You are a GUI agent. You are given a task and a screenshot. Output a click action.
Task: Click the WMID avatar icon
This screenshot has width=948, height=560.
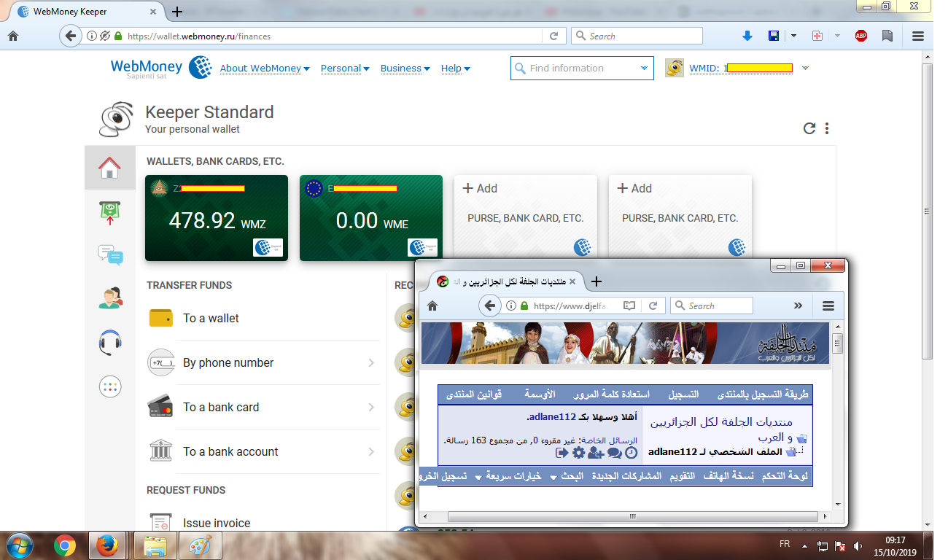pyautogui.click(x=675, y=68)
